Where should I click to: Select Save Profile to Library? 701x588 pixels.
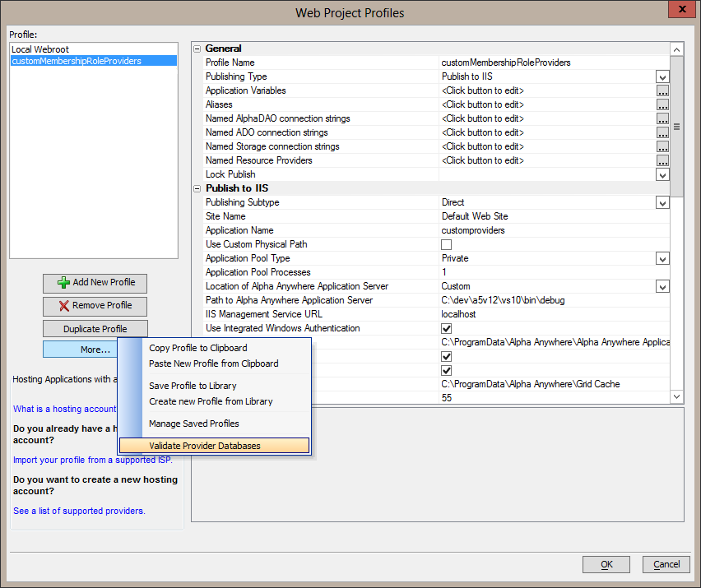point(193,386)
